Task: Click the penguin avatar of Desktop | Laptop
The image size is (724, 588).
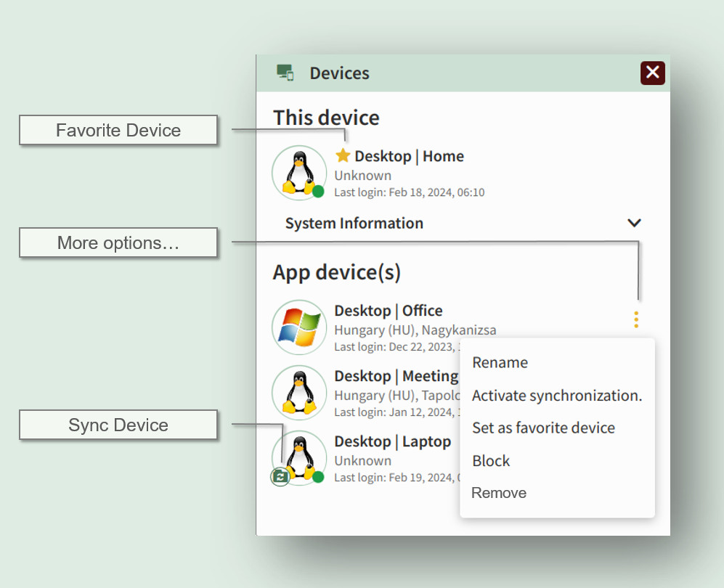Action: pyautogui.click(x=299, y=458)
